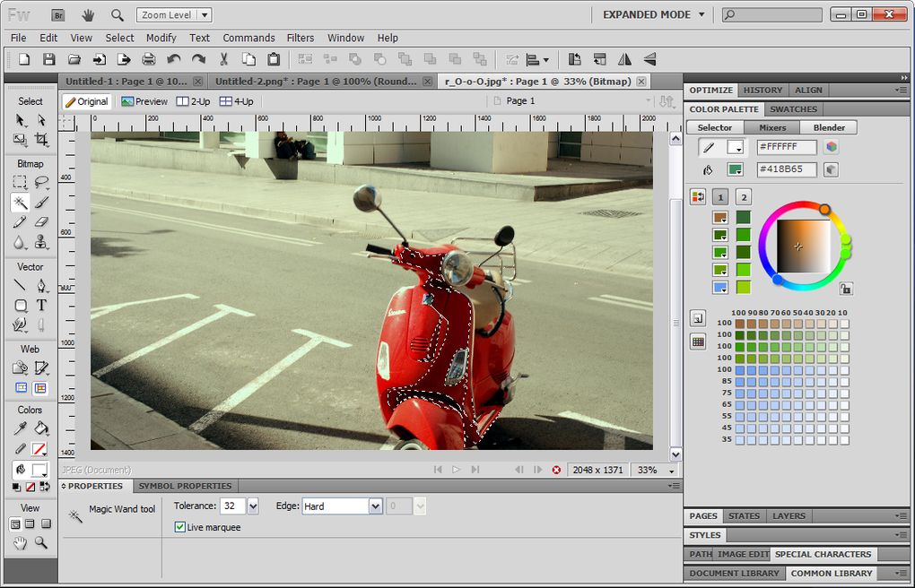915x588 pixels.
Task: Open the Filters menu
Action: point(301,38)
